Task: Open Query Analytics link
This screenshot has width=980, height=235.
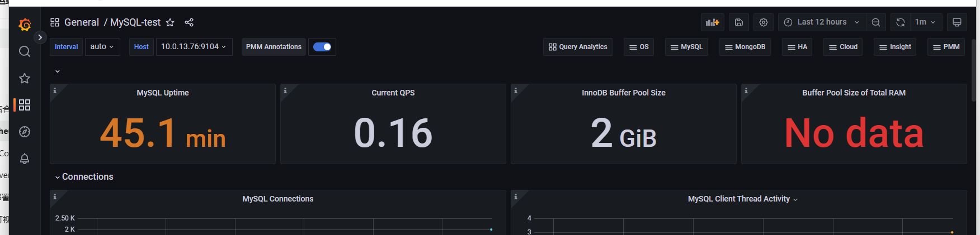Action: (x=578, y=47)
